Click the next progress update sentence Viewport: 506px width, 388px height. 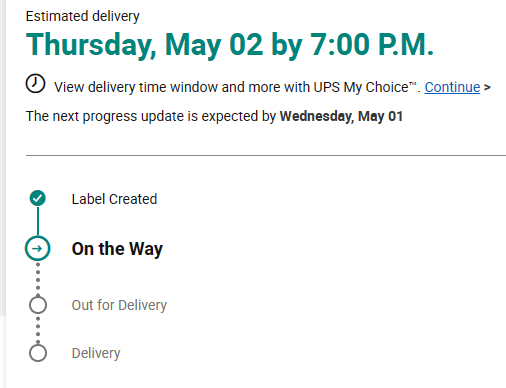(214, 116)
